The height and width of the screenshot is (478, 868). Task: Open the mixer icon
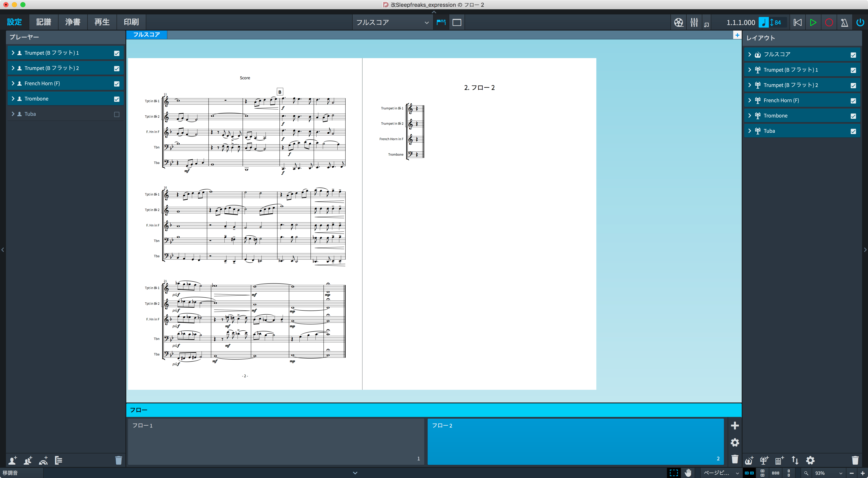694,23
